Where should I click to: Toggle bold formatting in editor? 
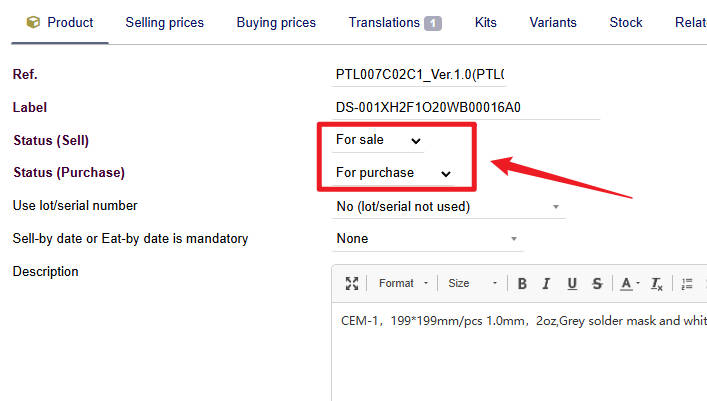pos(522,283)
